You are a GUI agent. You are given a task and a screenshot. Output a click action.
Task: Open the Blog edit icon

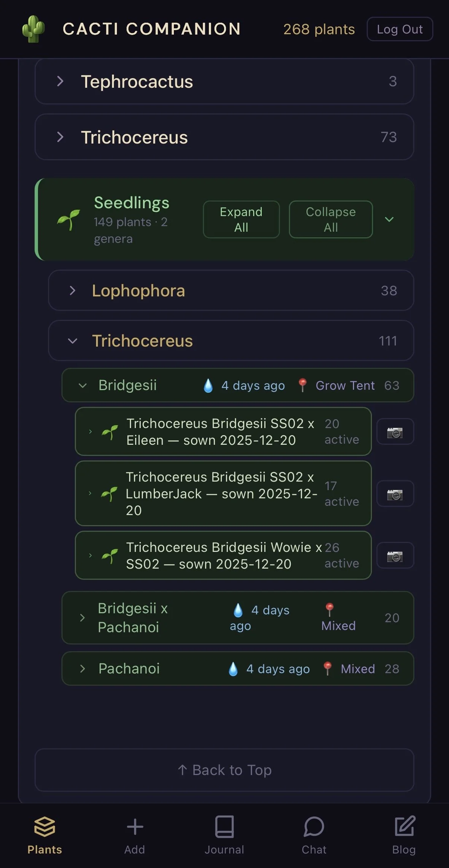point(404,826)
